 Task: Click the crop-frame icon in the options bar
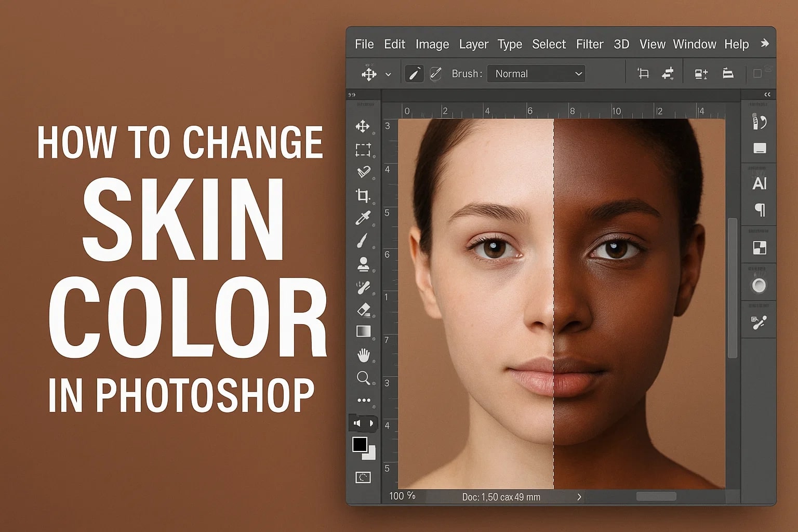(643, 74)
